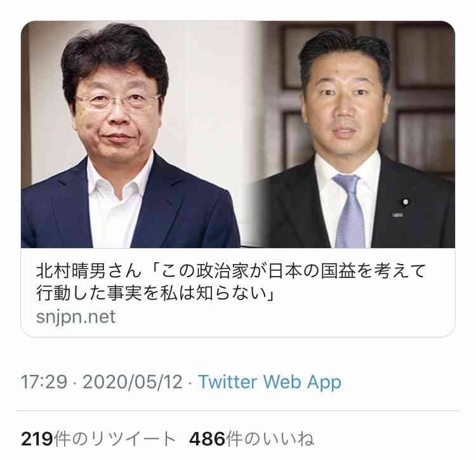476x460 pixels.
Task: Click the light blue necktie in the photo
Action: coord(350,211)
